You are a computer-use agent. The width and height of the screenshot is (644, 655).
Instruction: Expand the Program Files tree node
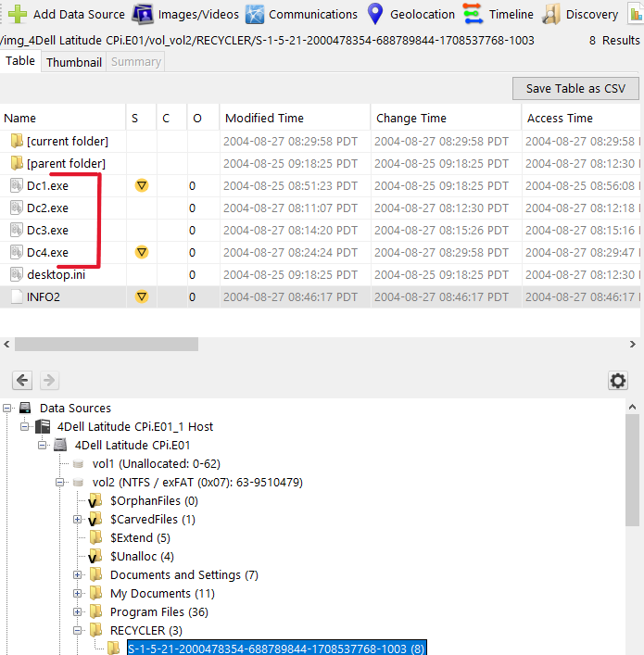pos(78,612)
